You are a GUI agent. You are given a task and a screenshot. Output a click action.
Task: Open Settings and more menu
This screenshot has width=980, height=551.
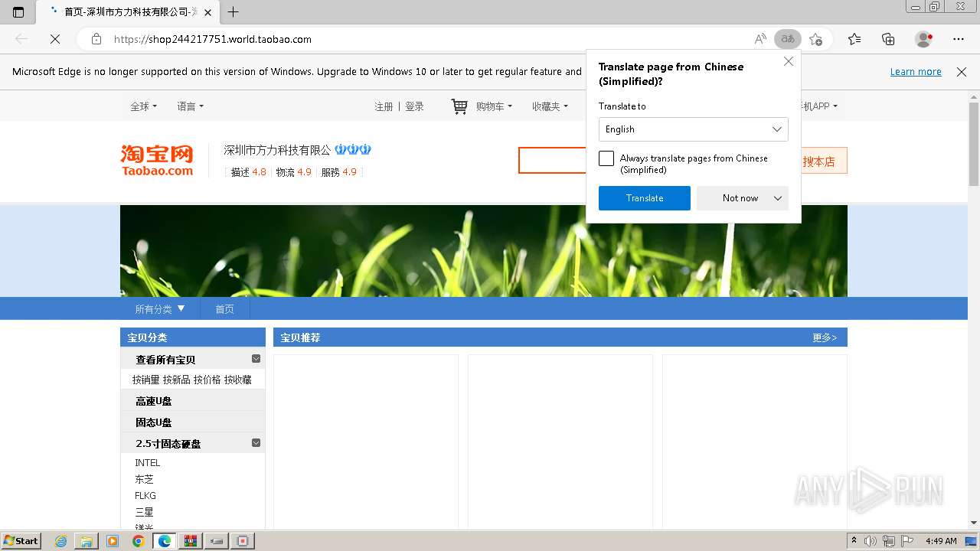click(959, 39)
